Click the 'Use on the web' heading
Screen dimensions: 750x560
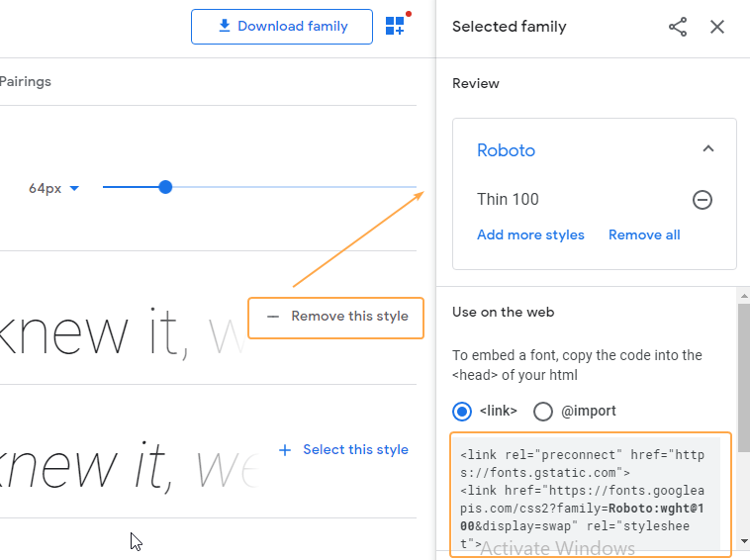click(x=504, y=312)
